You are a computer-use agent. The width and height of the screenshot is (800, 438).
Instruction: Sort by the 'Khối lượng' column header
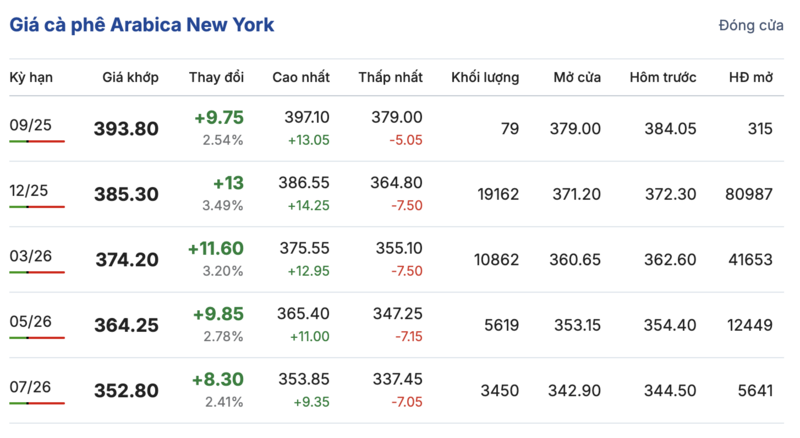pyautogui.click(x=485, y=77)
